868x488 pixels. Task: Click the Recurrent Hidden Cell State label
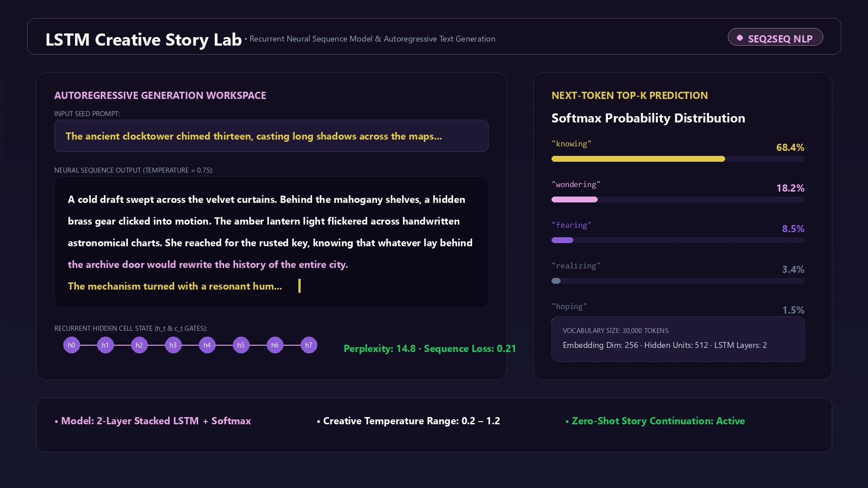click(131, 328)
